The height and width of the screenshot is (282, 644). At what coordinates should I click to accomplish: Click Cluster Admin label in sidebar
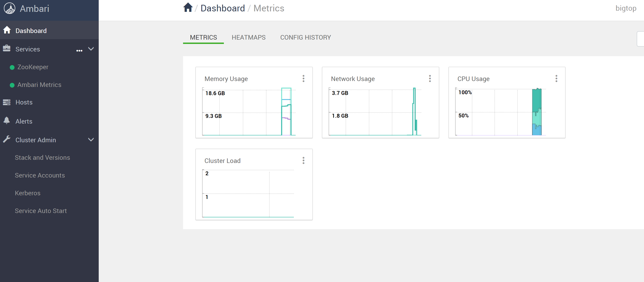(x=36, y=140)
